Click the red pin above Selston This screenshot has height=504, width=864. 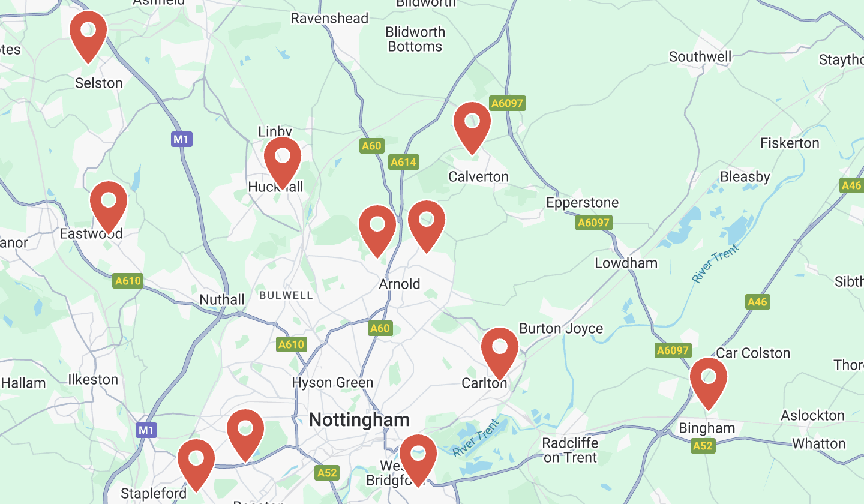pyautogui.click(x=88, y=36)
